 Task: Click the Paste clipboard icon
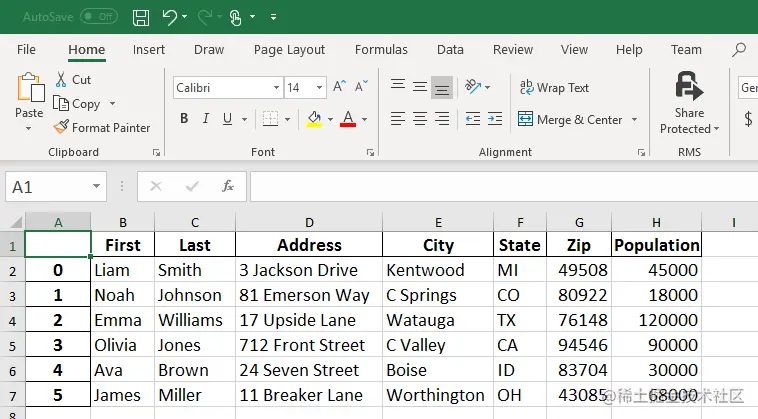pos(30,88)
